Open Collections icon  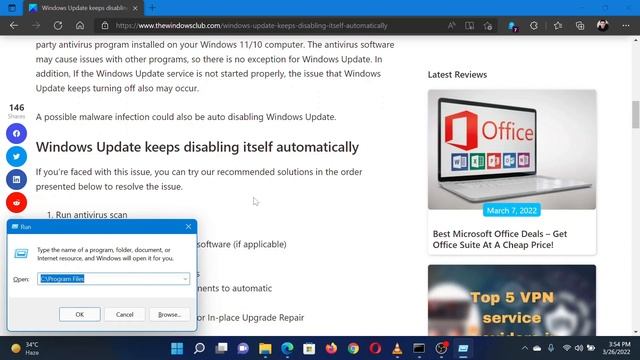(580, 26)
